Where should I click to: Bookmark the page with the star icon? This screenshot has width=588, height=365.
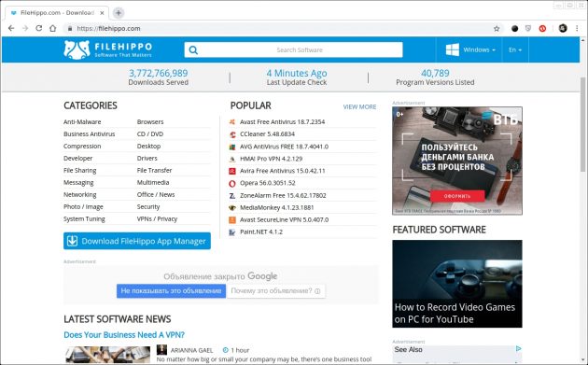pyautogui.click(x=497, y=29)
